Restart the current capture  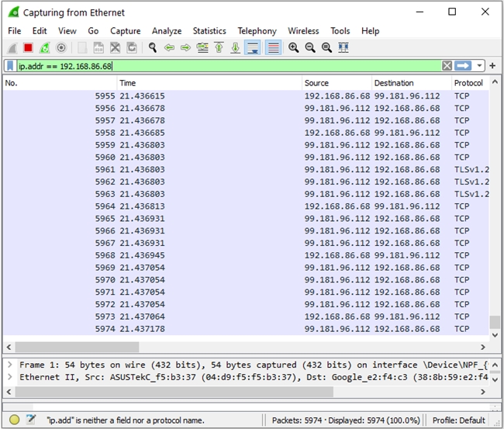pos(44,48)
